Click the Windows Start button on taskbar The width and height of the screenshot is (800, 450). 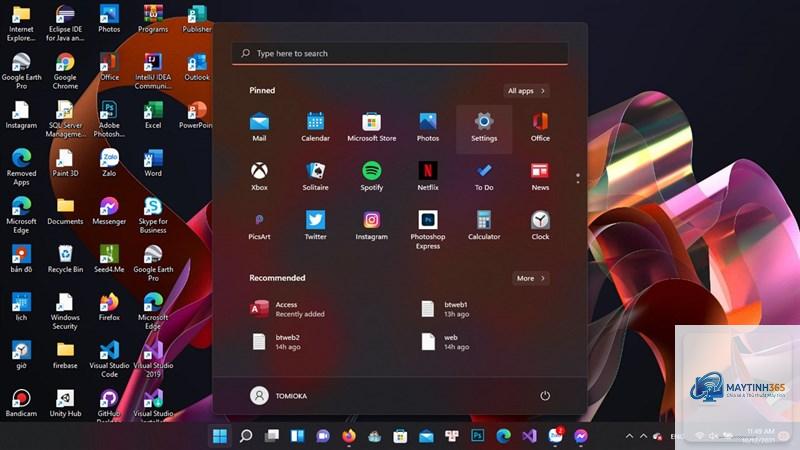[x=220, y=436]
